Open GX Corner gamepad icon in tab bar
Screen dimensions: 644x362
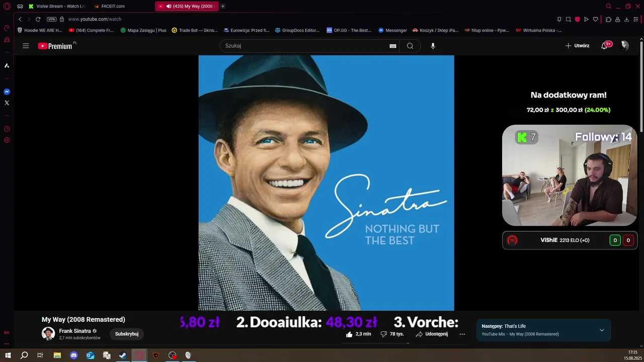[20, 6]
